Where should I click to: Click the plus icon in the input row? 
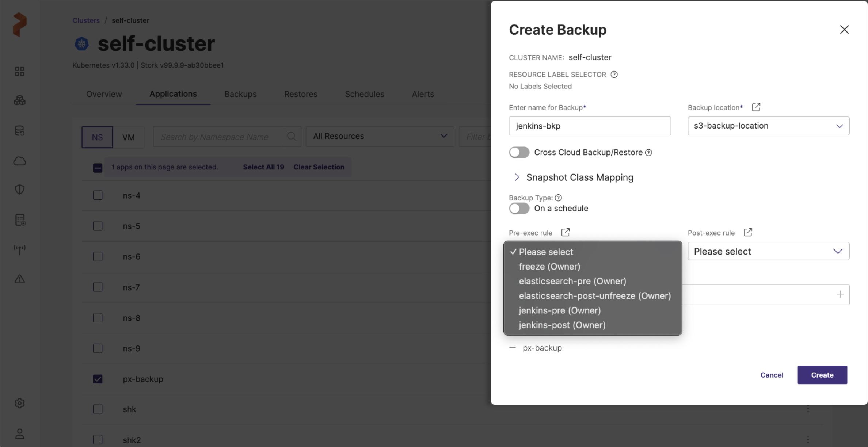point(840,294)
